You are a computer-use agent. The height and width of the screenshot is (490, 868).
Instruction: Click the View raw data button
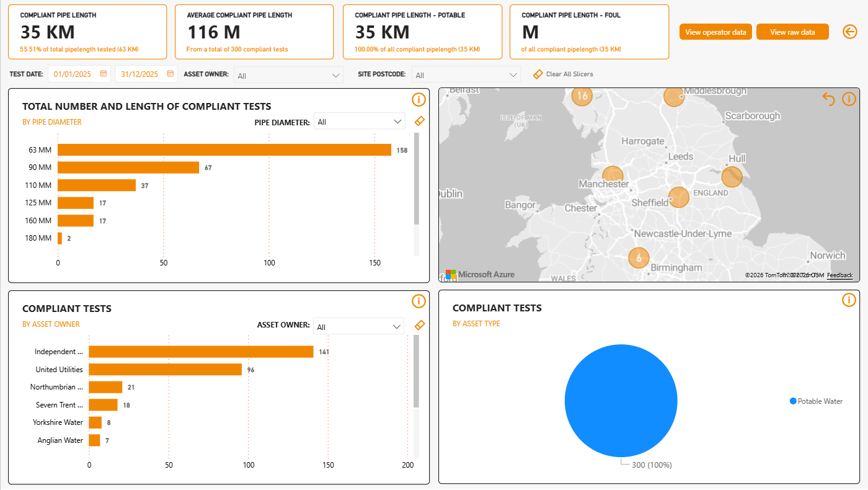(x=792, y=32)
